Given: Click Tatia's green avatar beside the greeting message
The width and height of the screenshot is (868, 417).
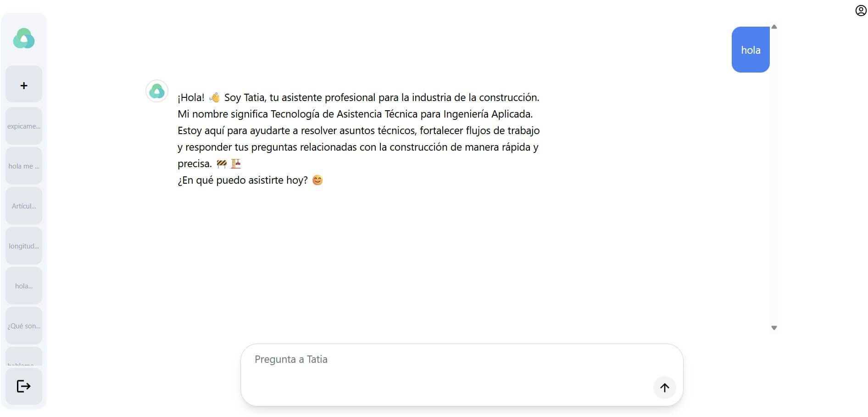Looking at the screenshot, I should (x=157, y=91).
